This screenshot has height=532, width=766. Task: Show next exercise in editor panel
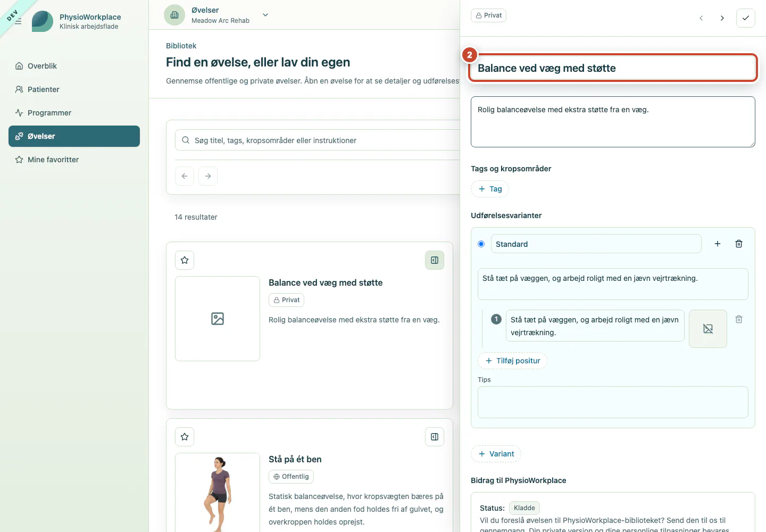point(722,18)
